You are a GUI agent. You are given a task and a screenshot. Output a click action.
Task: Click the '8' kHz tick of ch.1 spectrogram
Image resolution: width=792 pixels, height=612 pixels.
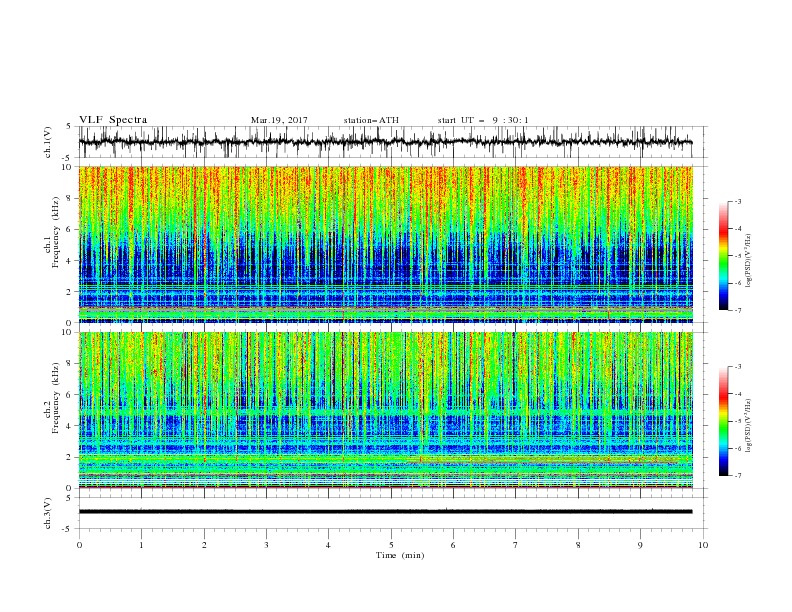(70, 198)
